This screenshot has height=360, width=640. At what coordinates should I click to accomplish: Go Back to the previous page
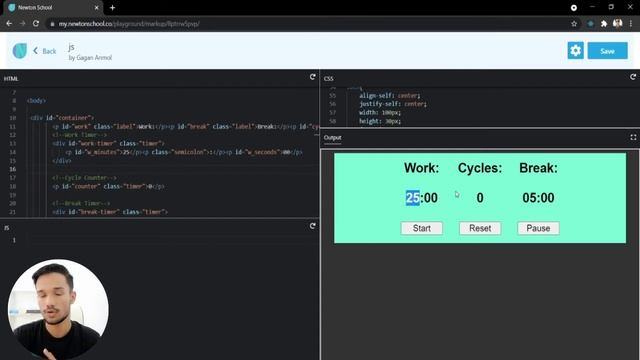44,51
